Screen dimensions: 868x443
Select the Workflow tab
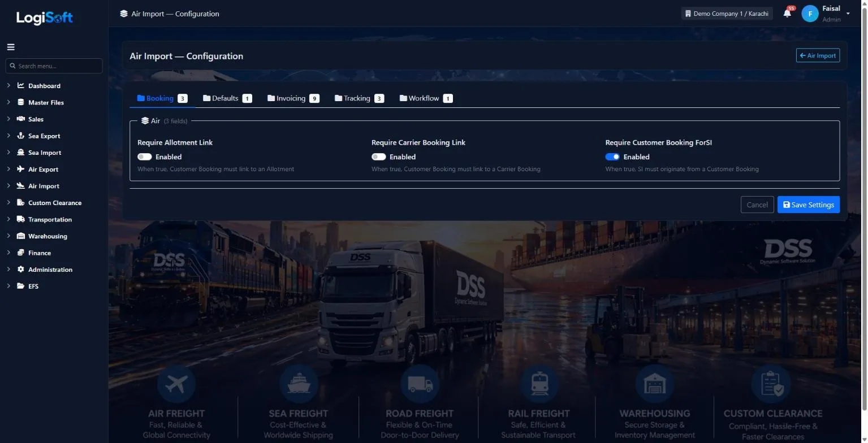click(x=426, y=98)
